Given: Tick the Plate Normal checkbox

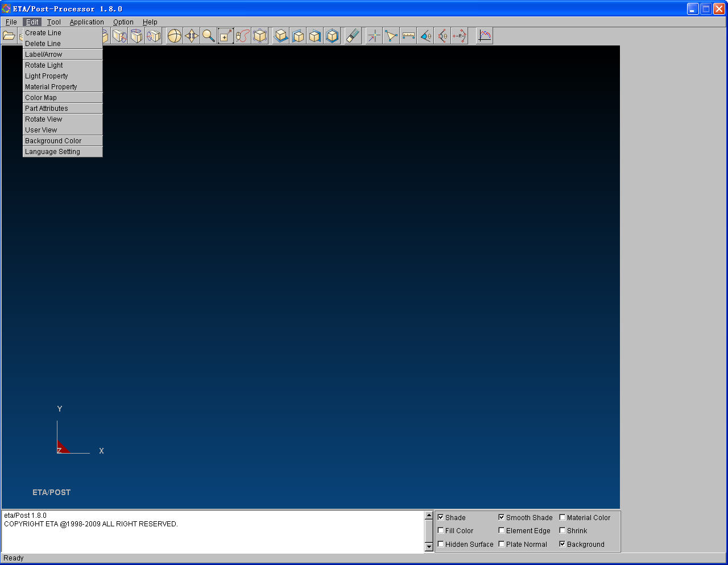Looking at the screenshot, I should [502, 544].
